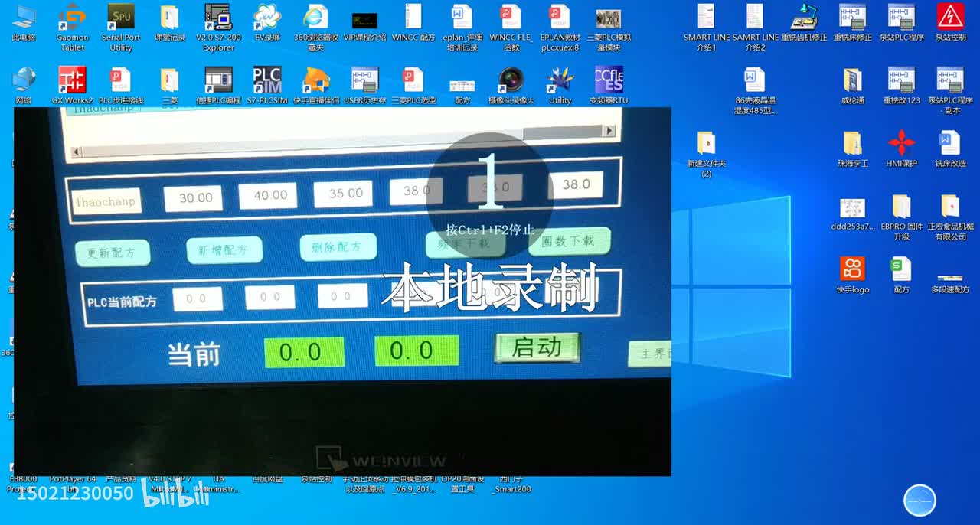Open ddd253a7... image file
Image resolution: width=980 pixels, height=525 pixels.
click(x=852, y=213)
